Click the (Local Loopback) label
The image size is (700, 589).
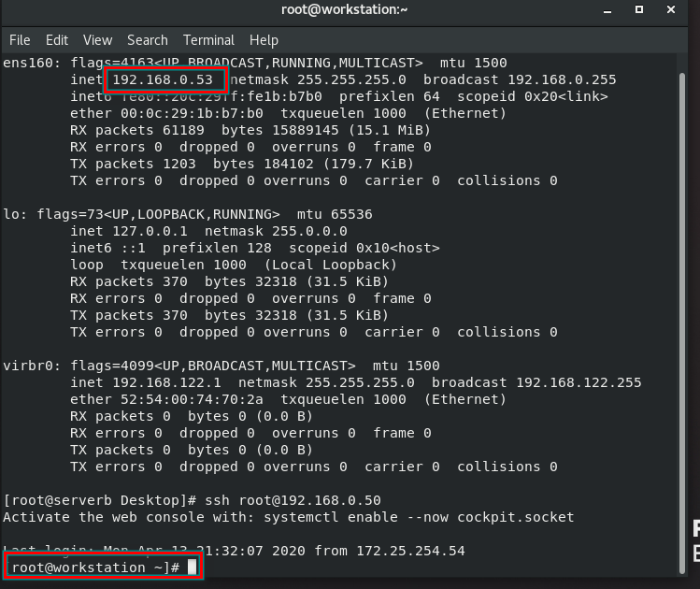pos(330,265)
